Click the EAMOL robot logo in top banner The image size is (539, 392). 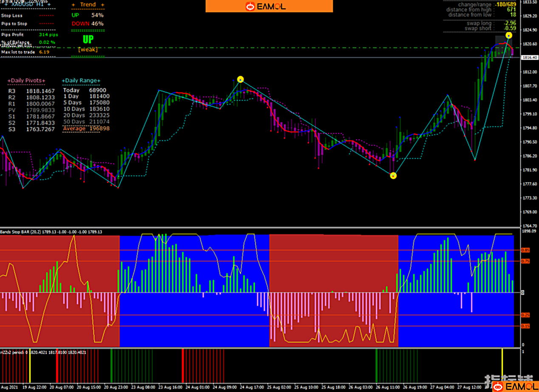(x=250, y=6)
